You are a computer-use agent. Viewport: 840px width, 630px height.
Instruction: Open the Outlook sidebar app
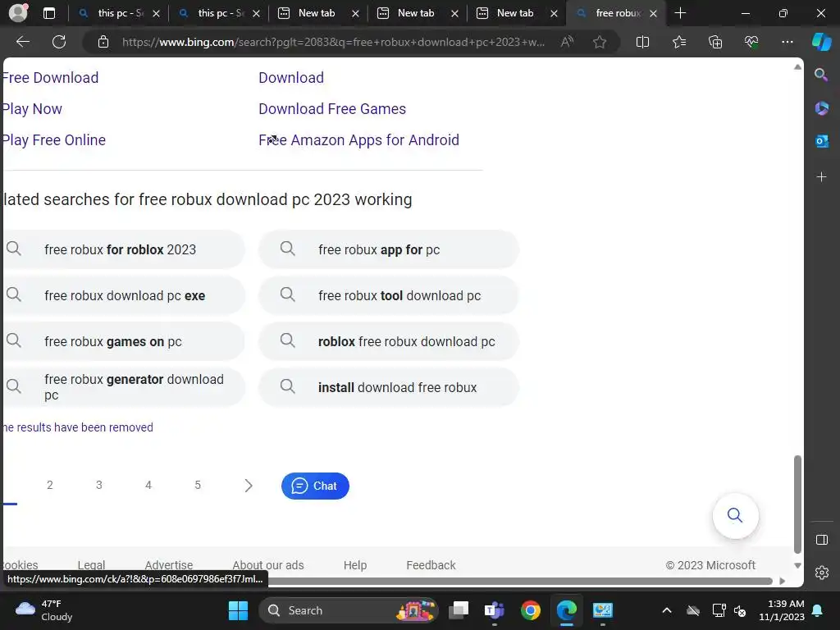821,141
